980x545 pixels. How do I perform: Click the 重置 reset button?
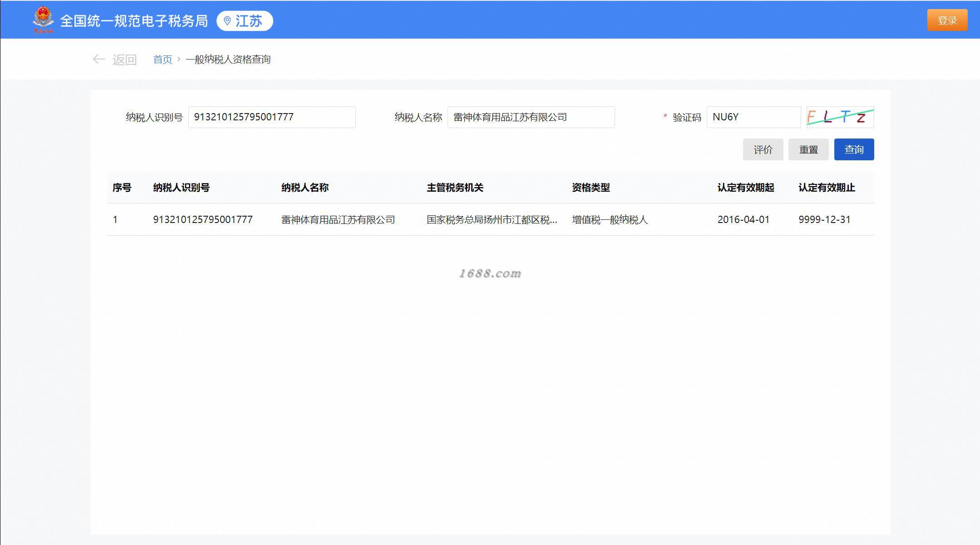click(x=808, y=149)
